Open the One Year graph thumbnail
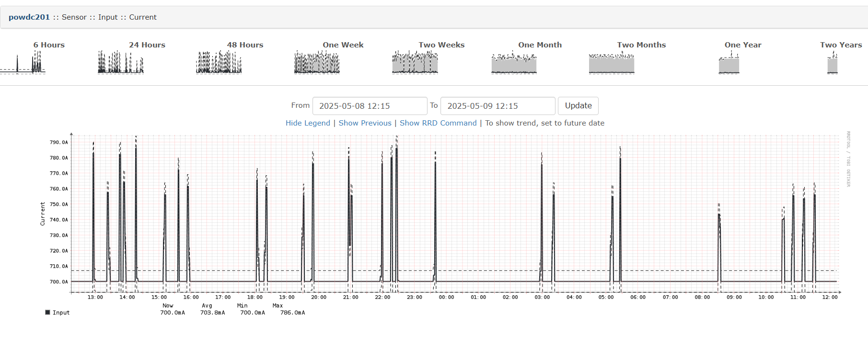Viewport: 868px width, 345px height. (x=729, y=63)
